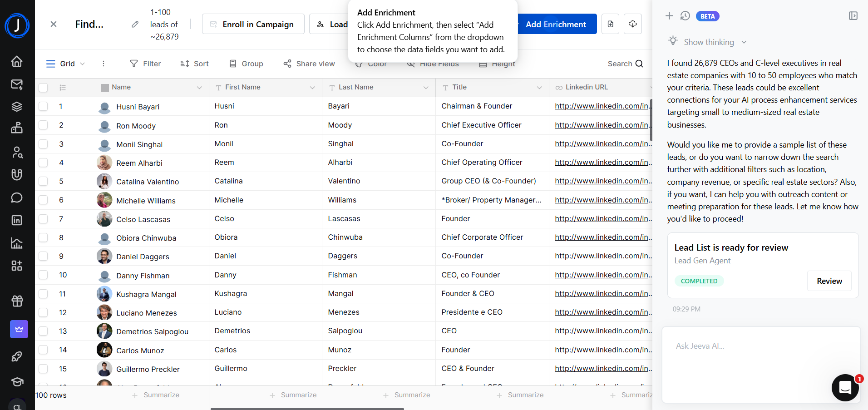Click Group in the grid toolbar
Image resolution: width=868 pixels, height=410 pixels.
tap(246, 64)
